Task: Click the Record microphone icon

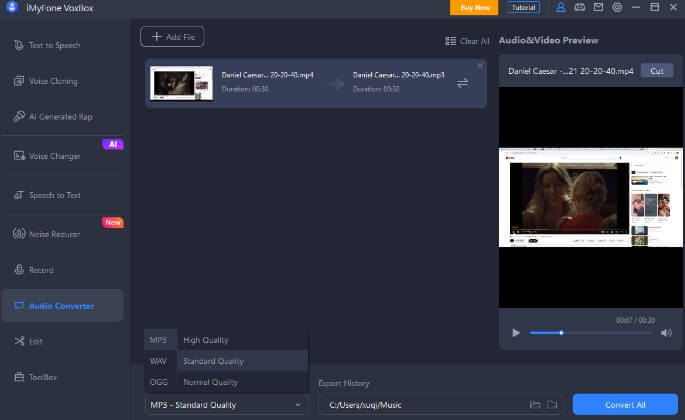Action: tap(19, 270)
